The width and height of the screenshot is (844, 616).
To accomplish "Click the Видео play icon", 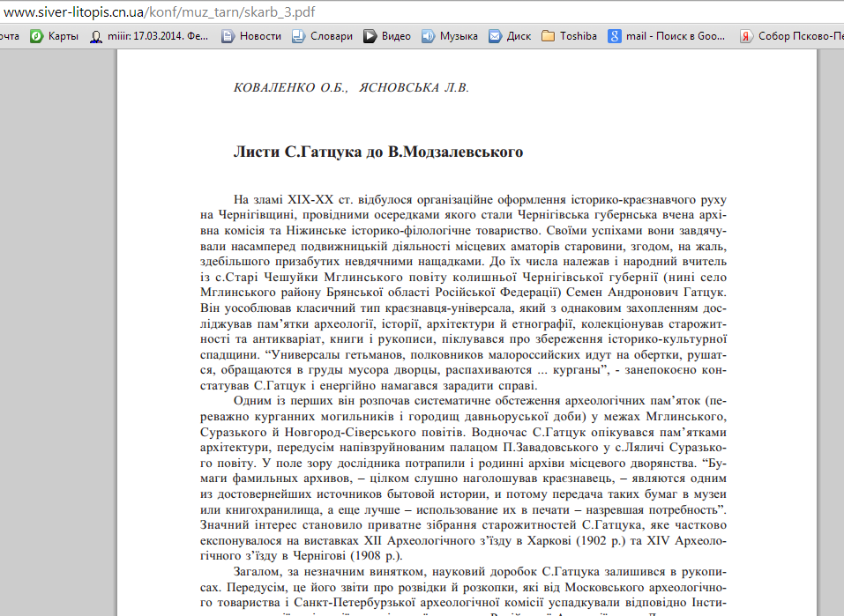I will pyautogui.click(x=370, y=36).
